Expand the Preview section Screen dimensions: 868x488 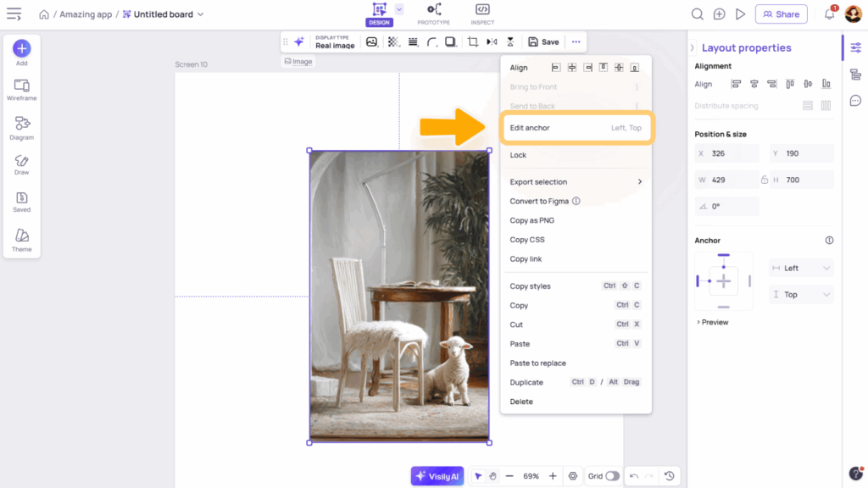[712, 322]
